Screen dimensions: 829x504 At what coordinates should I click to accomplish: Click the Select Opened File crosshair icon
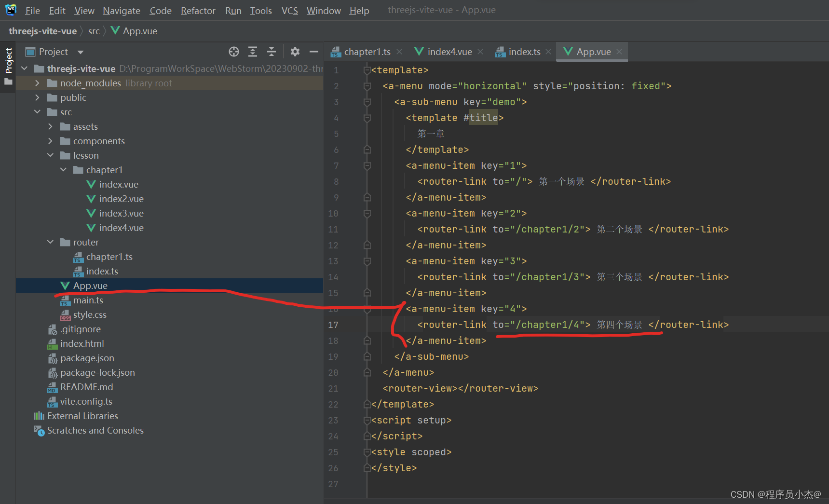click(x=234, y=52)
